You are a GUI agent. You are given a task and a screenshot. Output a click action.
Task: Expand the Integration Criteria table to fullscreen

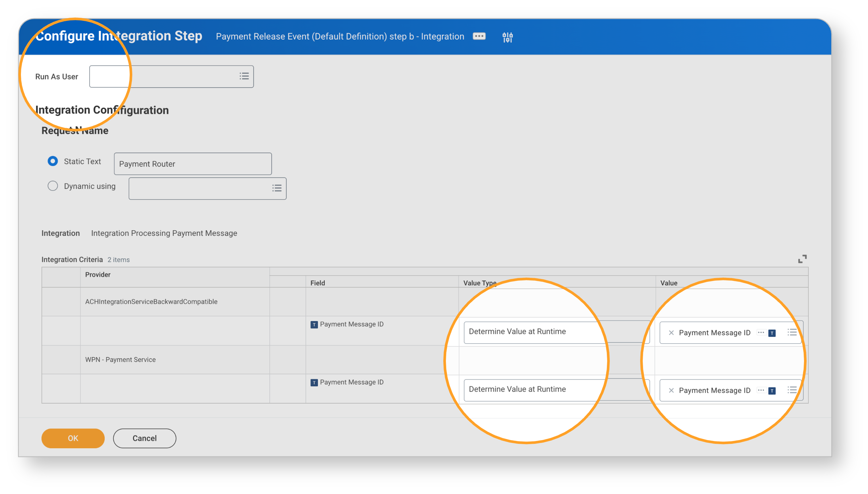[802, 259]
